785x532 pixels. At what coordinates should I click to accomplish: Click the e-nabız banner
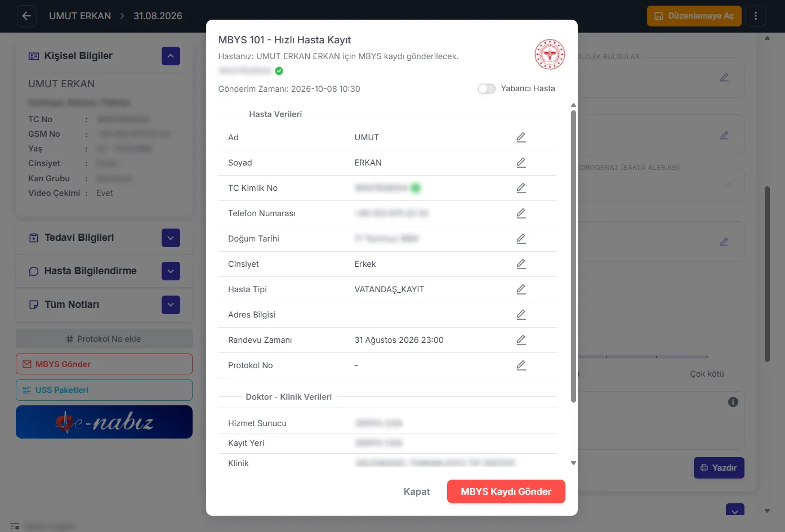tap(104, 422)
